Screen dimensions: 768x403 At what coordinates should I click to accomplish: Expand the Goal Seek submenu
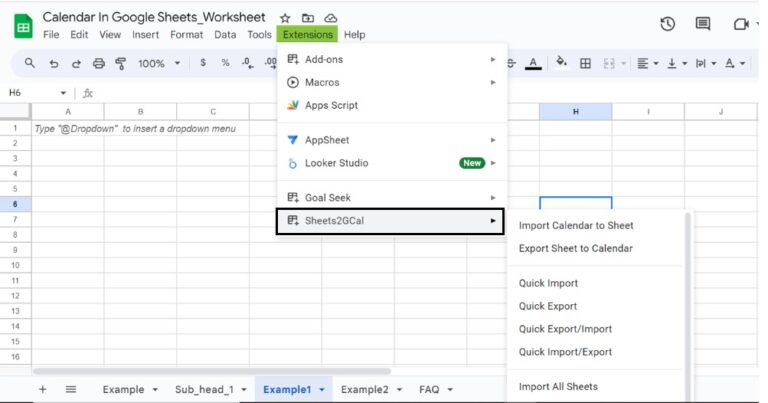tap(493, 198)
